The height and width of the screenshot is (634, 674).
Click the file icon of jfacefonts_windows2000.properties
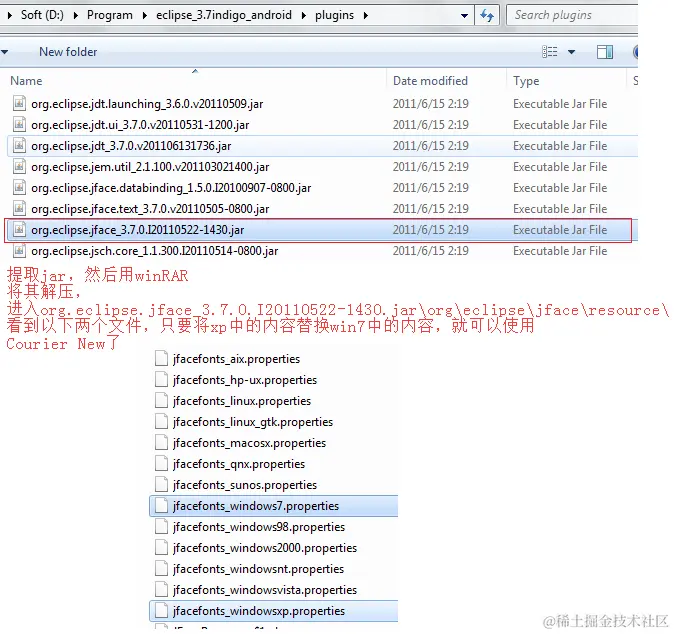pos(161,548)
